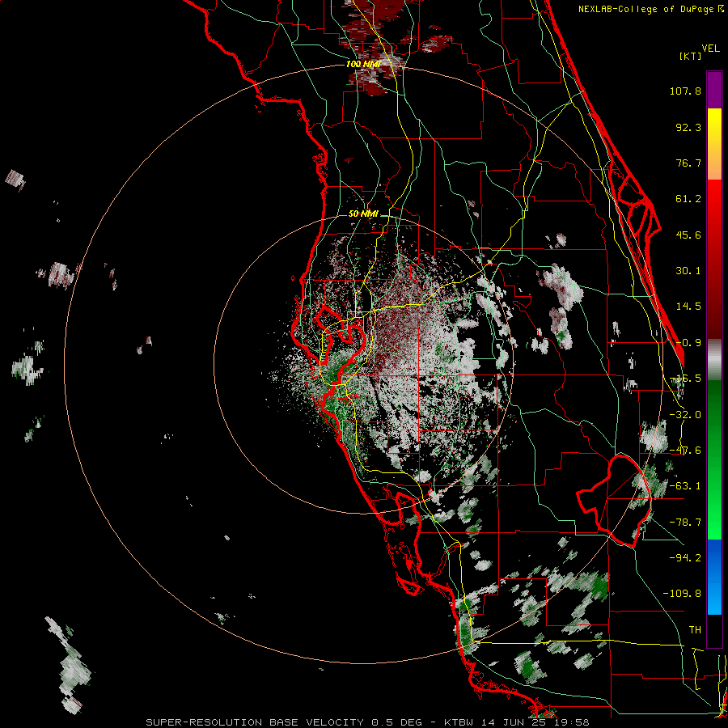Click the TH label on the legend
The image size is (728, 728).
click(695, 630)
